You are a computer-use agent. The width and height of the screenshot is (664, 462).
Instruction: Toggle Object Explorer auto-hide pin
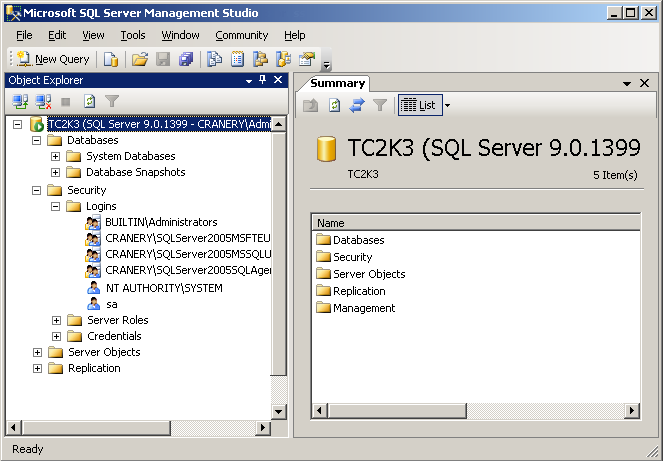point(263,80)
